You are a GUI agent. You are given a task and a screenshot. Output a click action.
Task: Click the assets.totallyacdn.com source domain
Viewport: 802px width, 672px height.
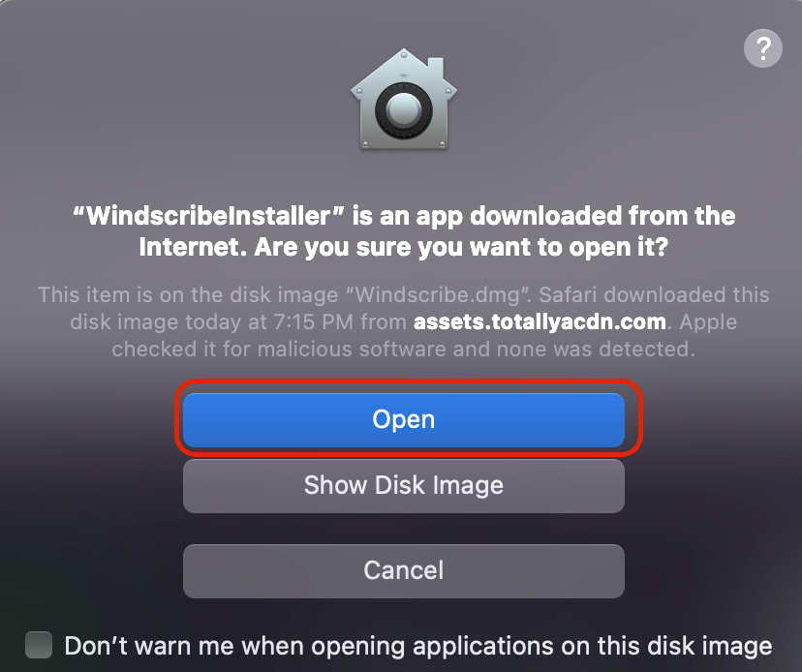point(540,321)
